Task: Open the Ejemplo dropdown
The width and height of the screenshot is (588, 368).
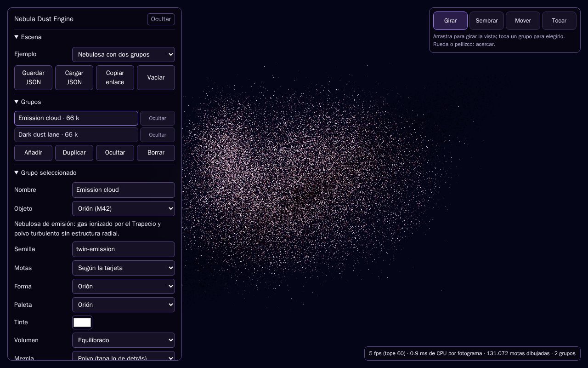Action: pos(124,54)
